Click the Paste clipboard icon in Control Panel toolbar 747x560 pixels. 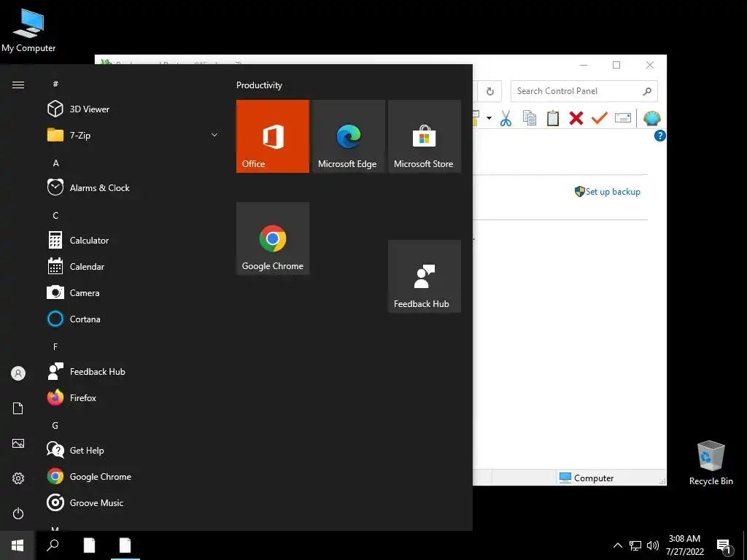pyautogui.click(x=553, y=118)
